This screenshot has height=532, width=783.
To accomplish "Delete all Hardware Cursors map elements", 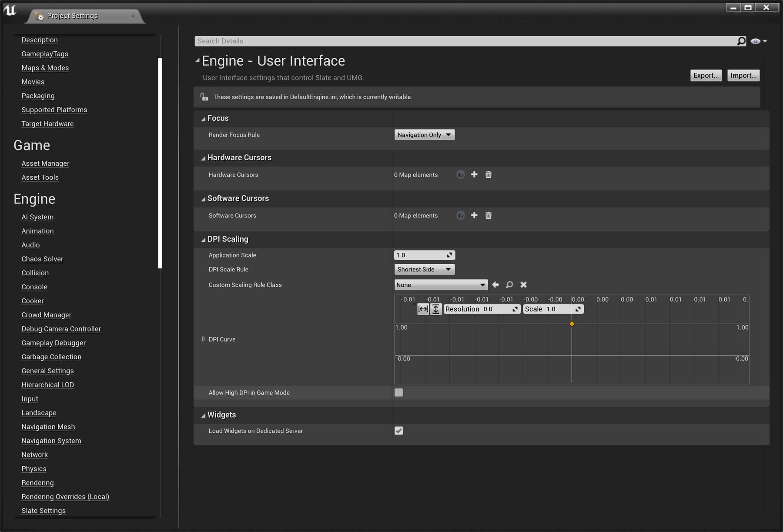I will tap(489, 174).
